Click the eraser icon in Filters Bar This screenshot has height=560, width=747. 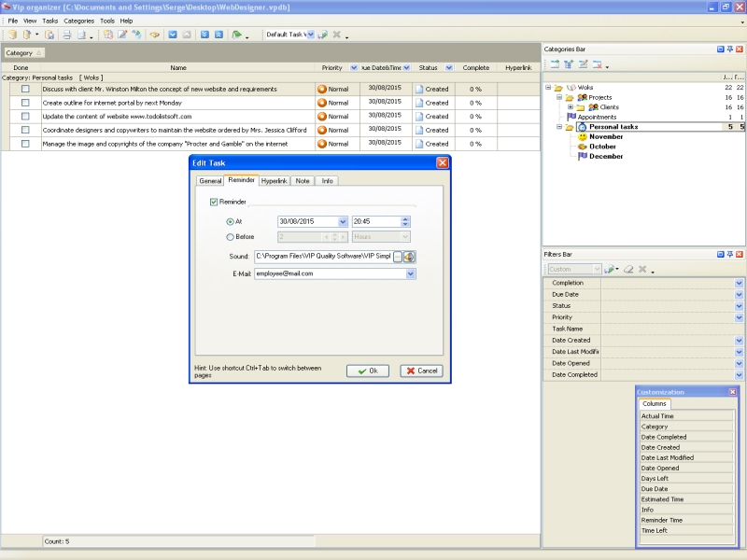628,270
